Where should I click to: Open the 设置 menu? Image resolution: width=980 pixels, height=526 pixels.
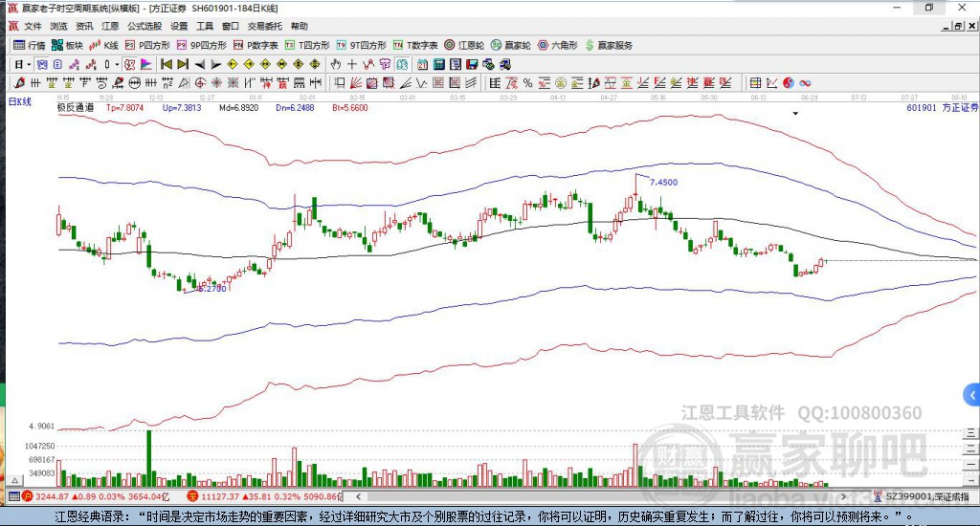pyautogui.click(x=179, y=26)
